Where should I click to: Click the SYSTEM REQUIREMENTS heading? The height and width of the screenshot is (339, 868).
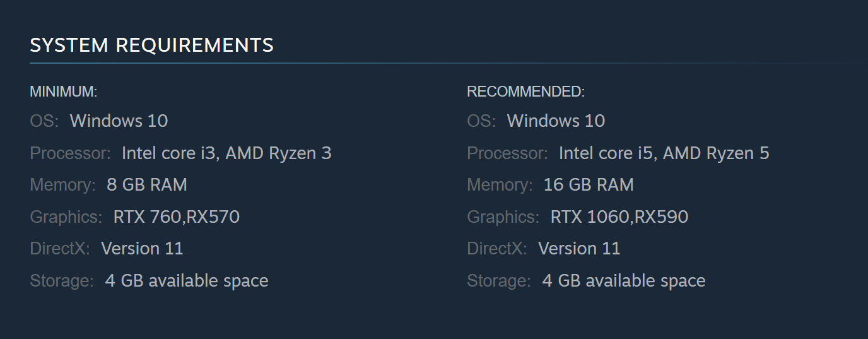click(152, 45)
